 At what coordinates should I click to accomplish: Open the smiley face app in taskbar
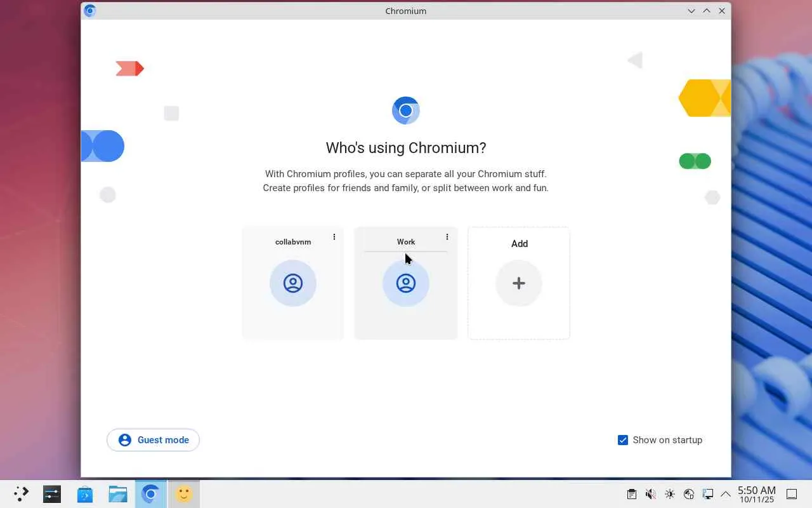coord(184,494)
